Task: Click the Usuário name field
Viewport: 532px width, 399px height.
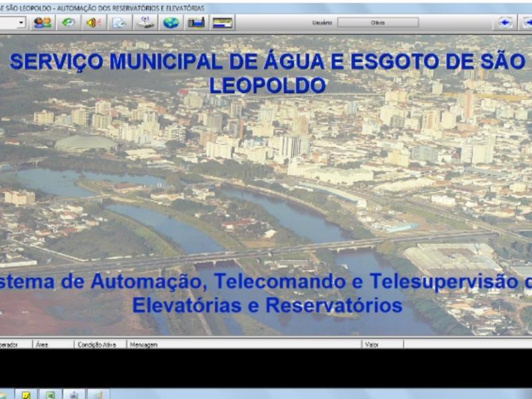Action: [378, 23]
